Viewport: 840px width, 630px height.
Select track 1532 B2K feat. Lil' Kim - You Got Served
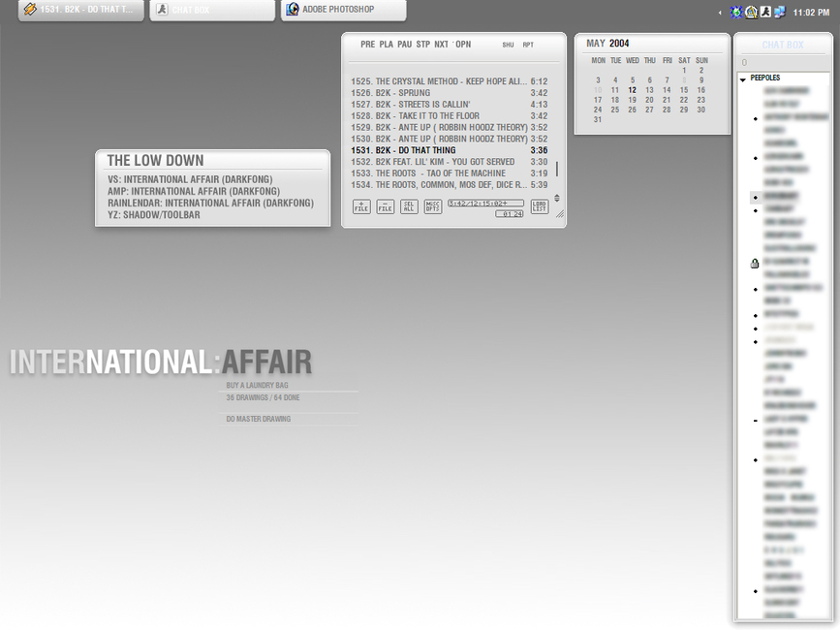point(449,162)
